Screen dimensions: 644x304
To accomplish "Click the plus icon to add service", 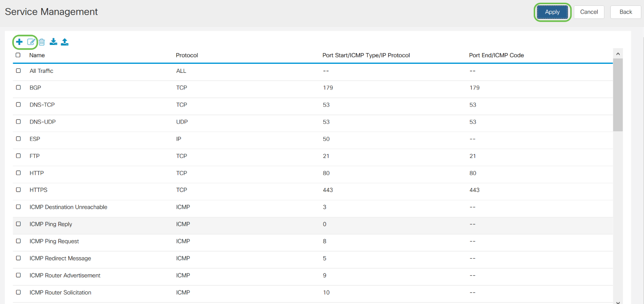I will (x=19, y=42).
